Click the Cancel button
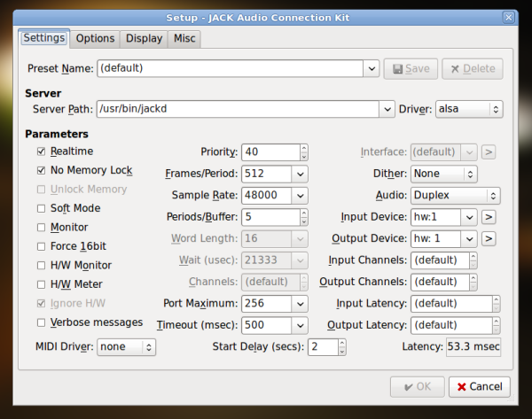532x419 pixels. [480, 387]
